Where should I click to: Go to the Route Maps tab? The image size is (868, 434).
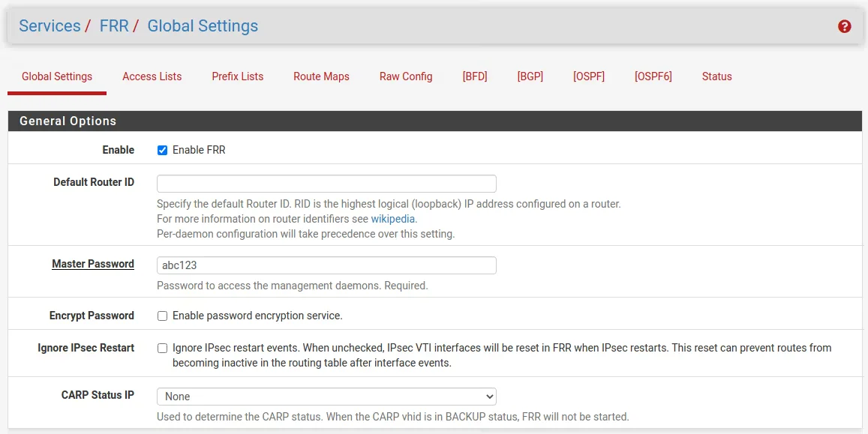click(321, 76)
